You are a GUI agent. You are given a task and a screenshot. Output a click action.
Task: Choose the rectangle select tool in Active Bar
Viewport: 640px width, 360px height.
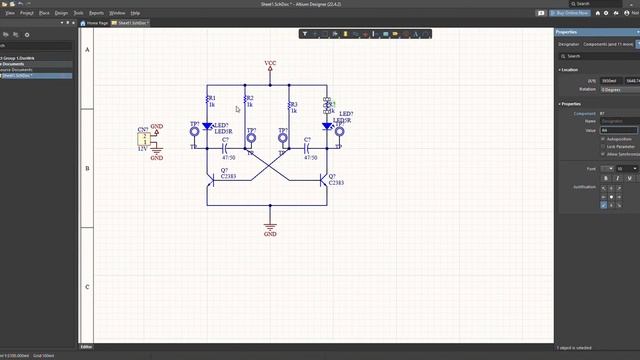325,34
